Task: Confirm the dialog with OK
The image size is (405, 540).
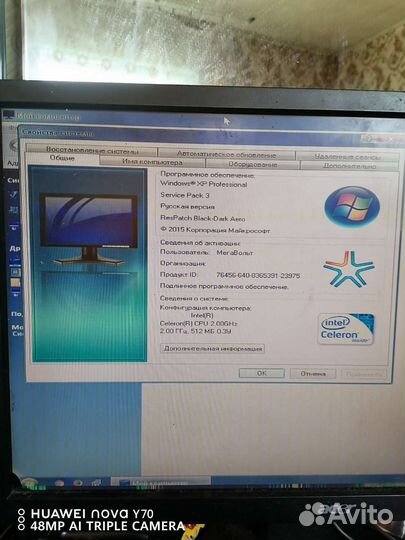Action: tap(261, 373)
